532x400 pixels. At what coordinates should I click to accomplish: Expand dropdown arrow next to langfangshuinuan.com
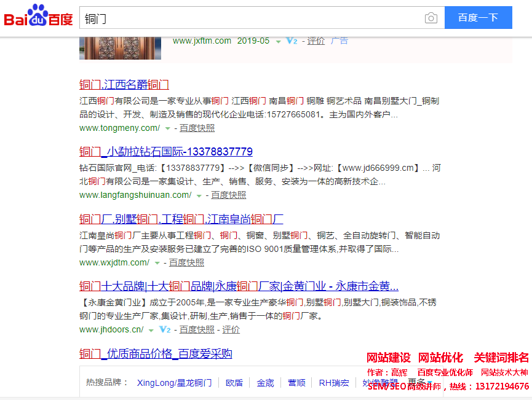(x=199, y=195)
